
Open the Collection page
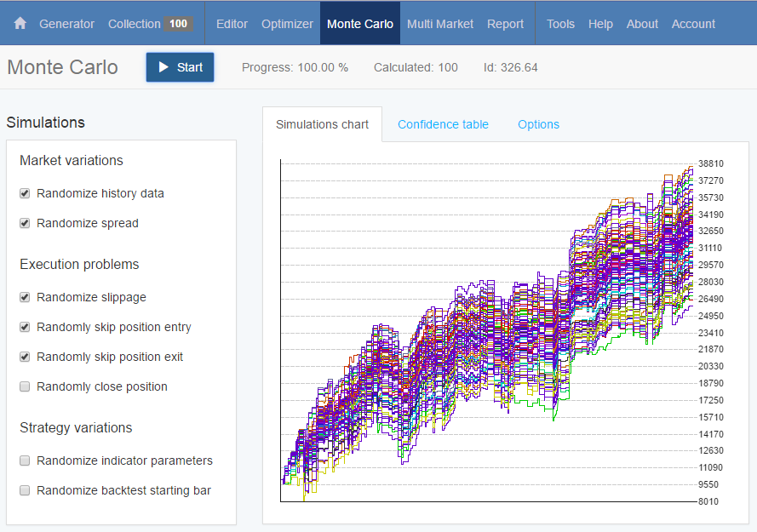point(135,24)
